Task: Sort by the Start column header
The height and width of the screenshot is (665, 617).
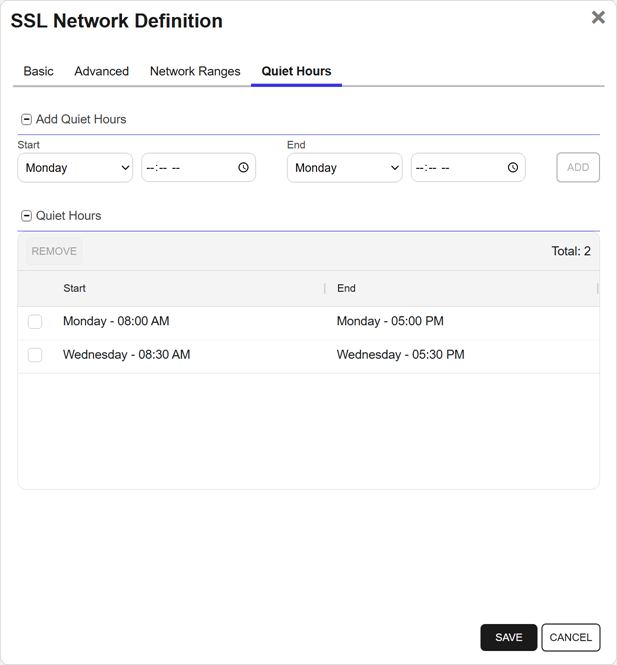Action: (x=75, y=288)
